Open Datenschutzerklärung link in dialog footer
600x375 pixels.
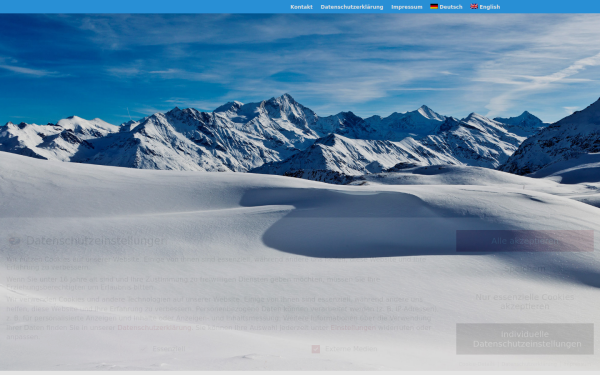528,364
